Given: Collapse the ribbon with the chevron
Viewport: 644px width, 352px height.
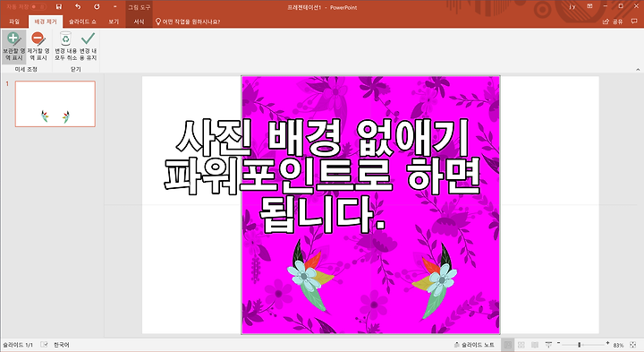Looking at the screenshot, I should pos(638,70).
